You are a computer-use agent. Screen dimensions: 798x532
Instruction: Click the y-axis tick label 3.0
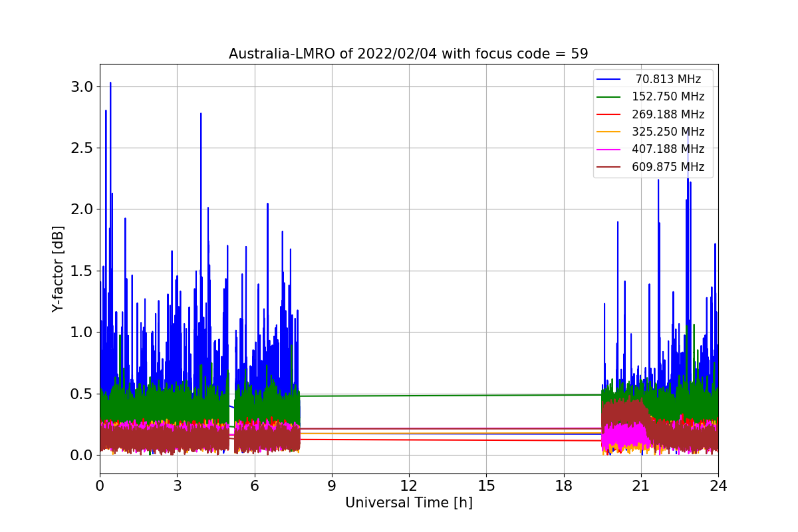coord(82,87)
